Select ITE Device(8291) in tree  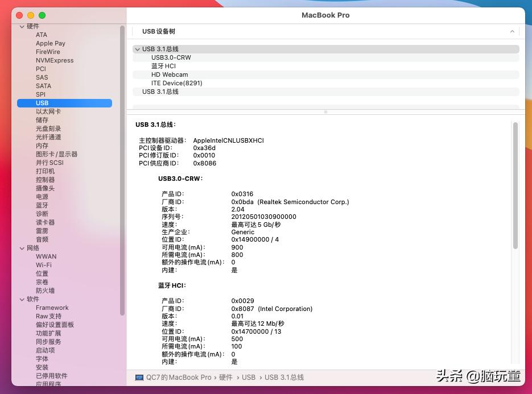click(176, 83)
